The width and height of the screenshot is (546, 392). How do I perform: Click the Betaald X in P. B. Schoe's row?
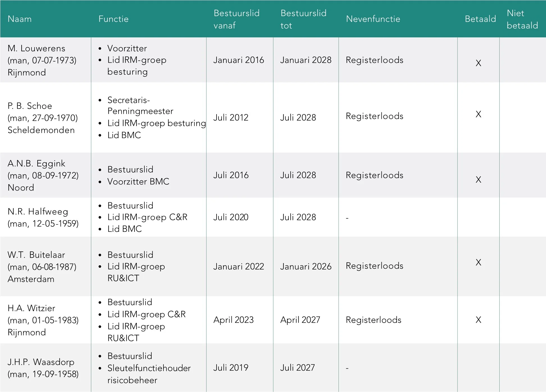point(478,114)
